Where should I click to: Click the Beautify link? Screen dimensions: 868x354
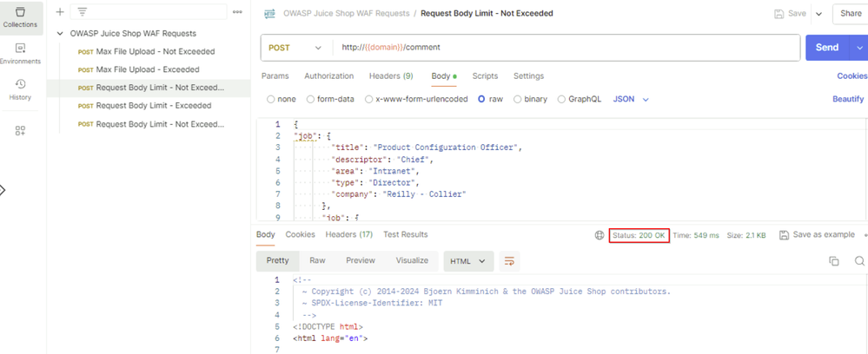click(848, 100)
